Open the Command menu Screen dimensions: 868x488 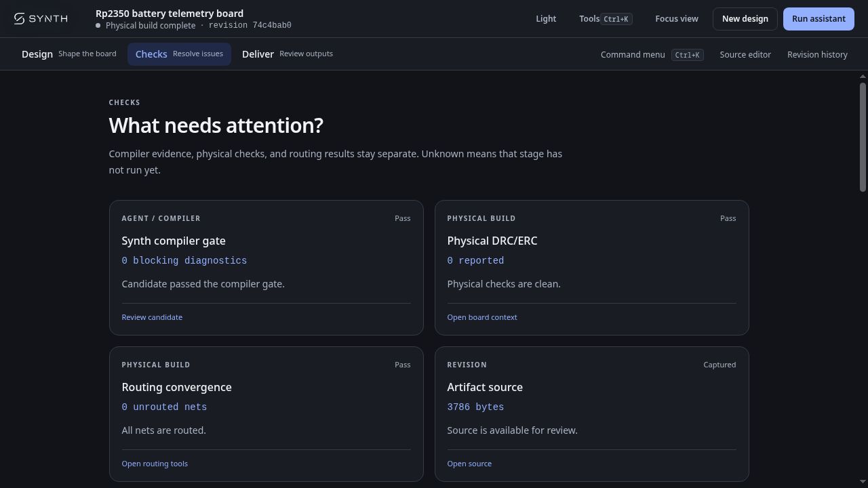pyautogui.click(x=652, y=54)
